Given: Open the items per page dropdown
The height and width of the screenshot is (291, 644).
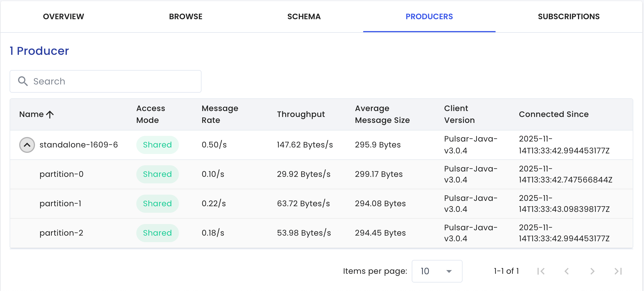Looking at the screenshot, I should [437, 271].
